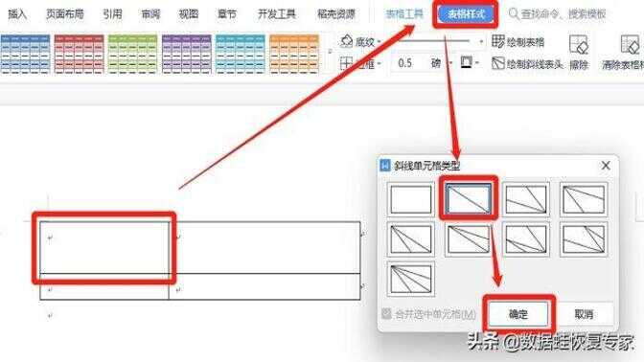Close the 斜线单元格类型 dialog
The width and height of the screenshot is (644, 362).
(x=606, y=166)
